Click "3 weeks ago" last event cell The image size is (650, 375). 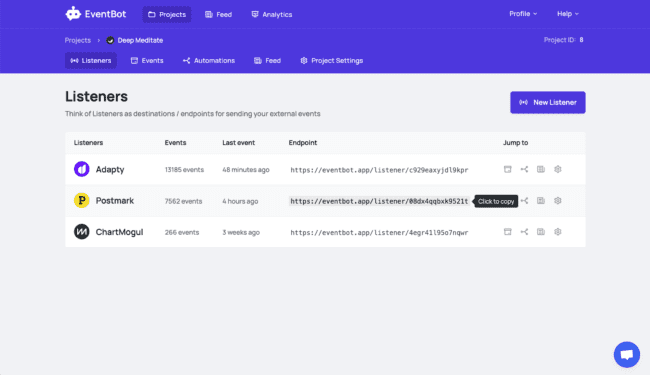click(241, 232)
